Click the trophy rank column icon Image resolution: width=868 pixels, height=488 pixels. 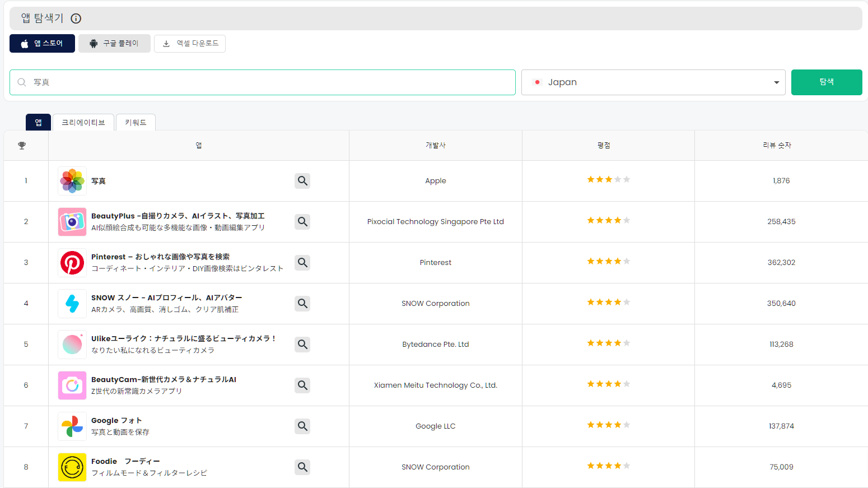click(22, 146)
